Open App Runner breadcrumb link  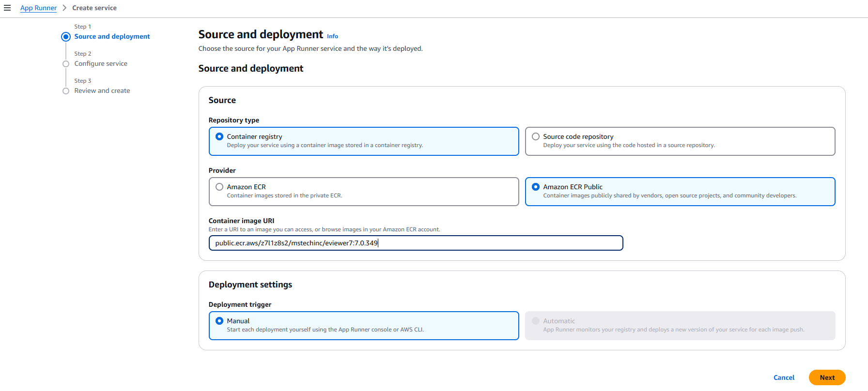[38, 8]
